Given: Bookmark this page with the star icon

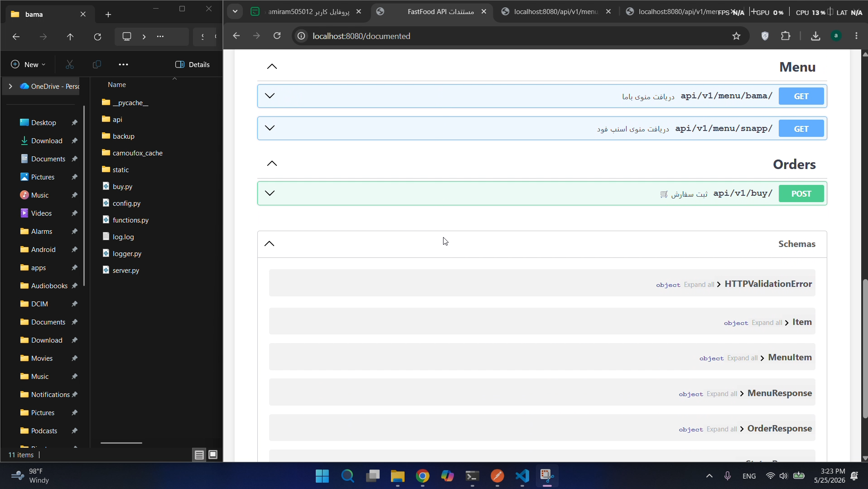Looking at the screenshot, I should tap(736, 36).
